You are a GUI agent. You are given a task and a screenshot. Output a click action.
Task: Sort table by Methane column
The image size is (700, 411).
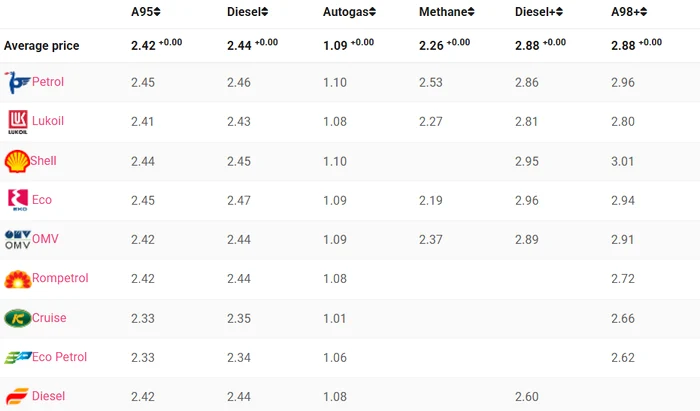tap(446, 12)
